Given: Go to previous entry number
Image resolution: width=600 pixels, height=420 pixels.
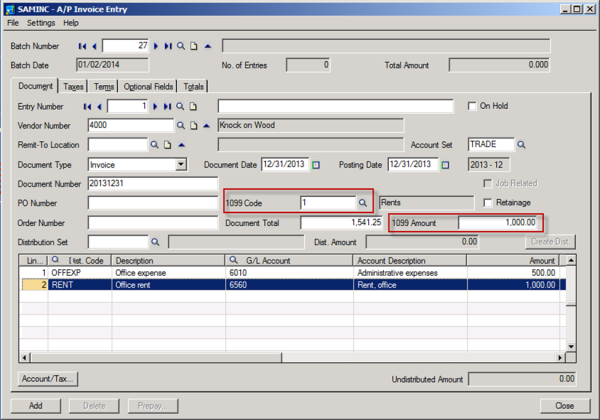Looking at the screenshot, I should tap(99, 107).
